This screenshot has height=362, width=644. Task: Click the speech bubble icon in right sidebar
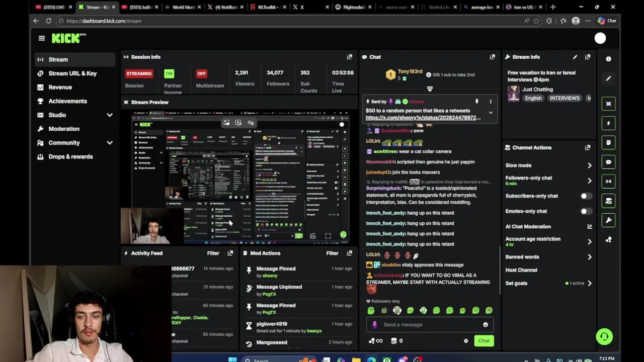pyautogui.click(x=608, y=162)
